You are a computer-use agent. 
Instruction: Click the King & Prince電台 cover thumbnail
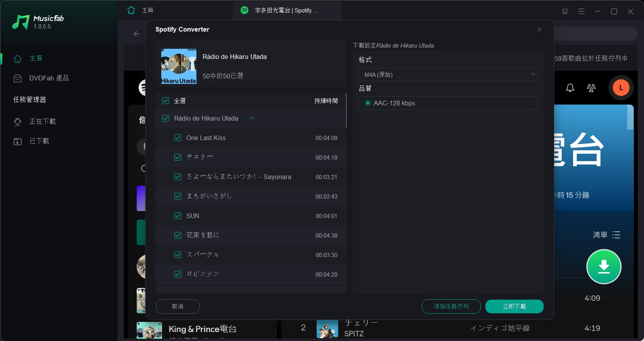(149, 330)
